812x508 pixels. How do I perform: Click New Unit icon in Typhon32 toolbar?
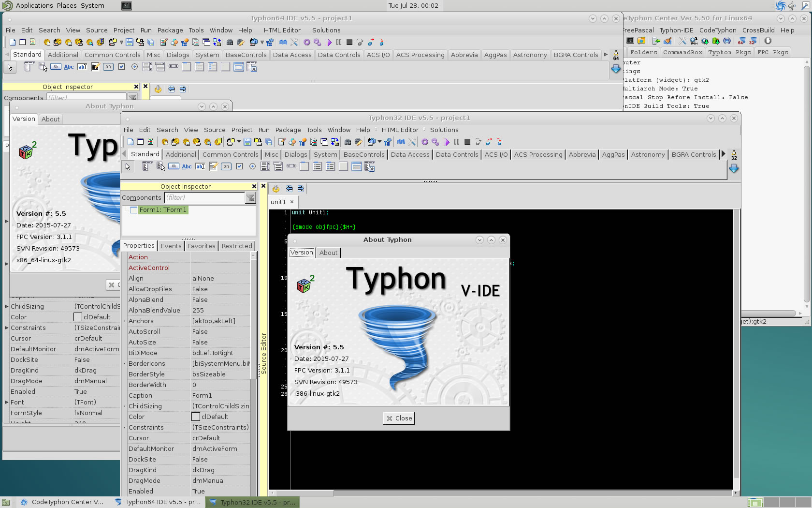pyautogui.click(x=130, y=142)
